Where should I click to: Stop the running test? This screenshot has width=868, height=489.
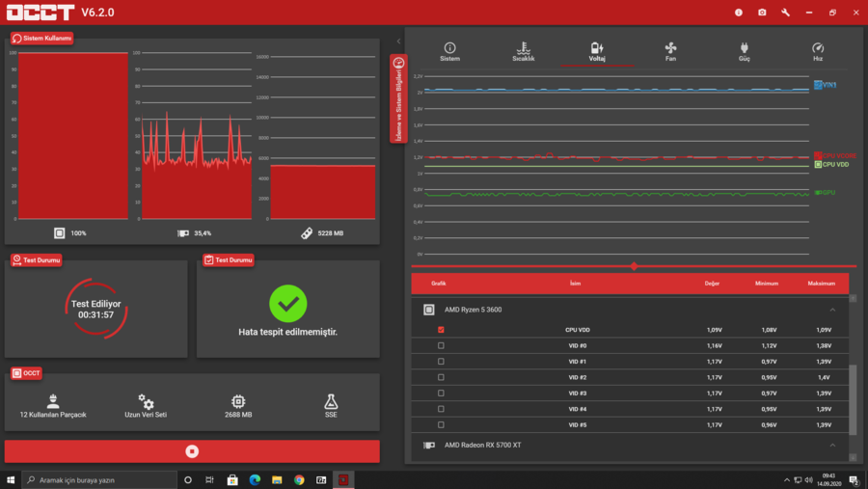[x=192, y=451]
